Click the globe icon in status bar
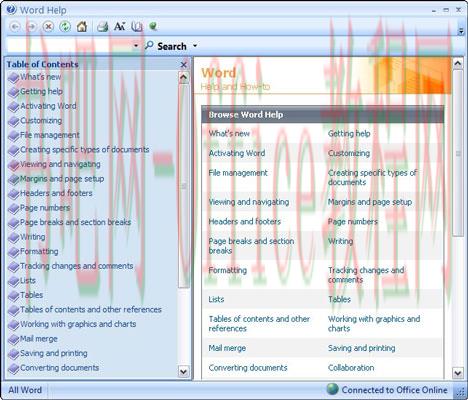468x400 pixels. [332, 389]
